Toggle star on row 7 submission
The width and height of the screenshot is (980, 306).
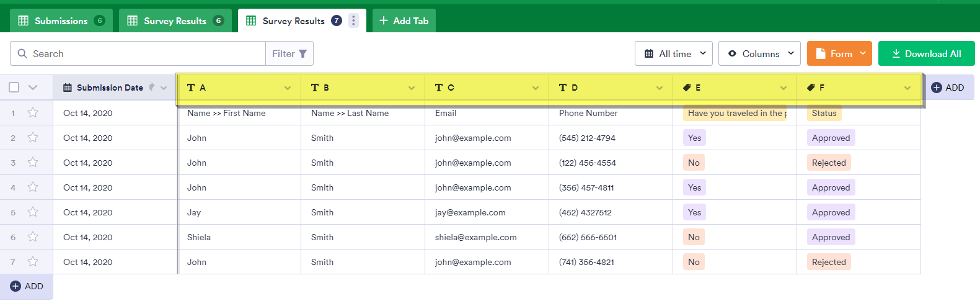[x=33, y=262]
